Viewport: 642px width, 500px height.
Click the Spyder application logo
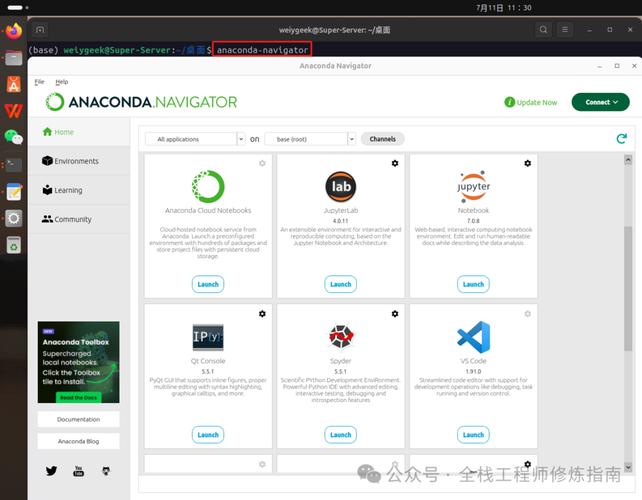341,336
